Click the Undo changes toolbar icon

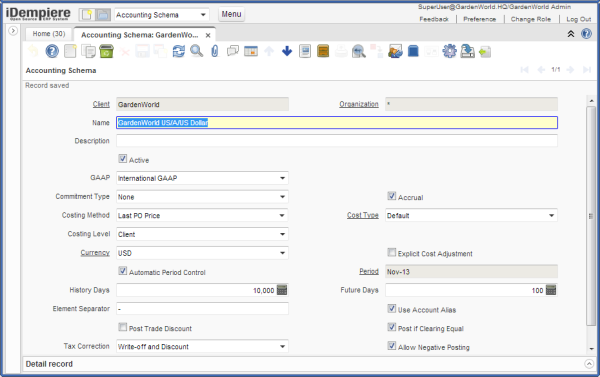(x=34, y=51)
